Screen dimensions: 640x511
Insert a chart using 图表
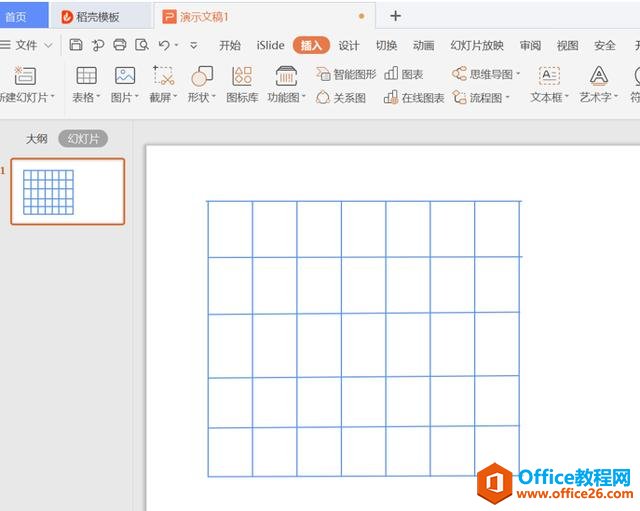tap(404, 74)
